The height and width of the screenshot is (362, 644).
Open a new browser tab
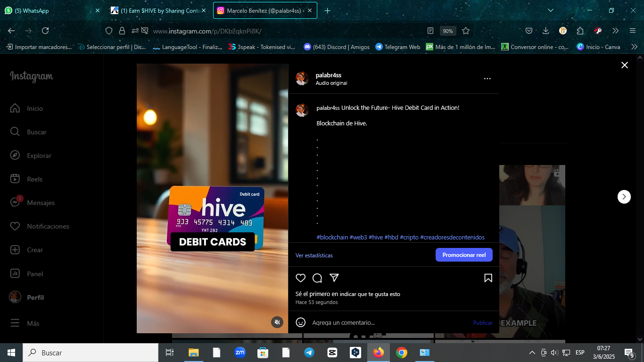click(328, 10)
